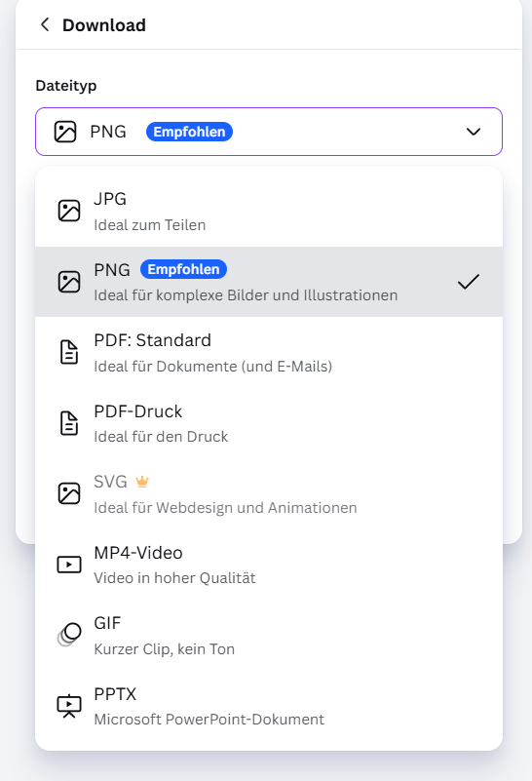Click the Empfohlen badge in dropdown field
This screenshot has width=532, height=781.
pos(189,132)
